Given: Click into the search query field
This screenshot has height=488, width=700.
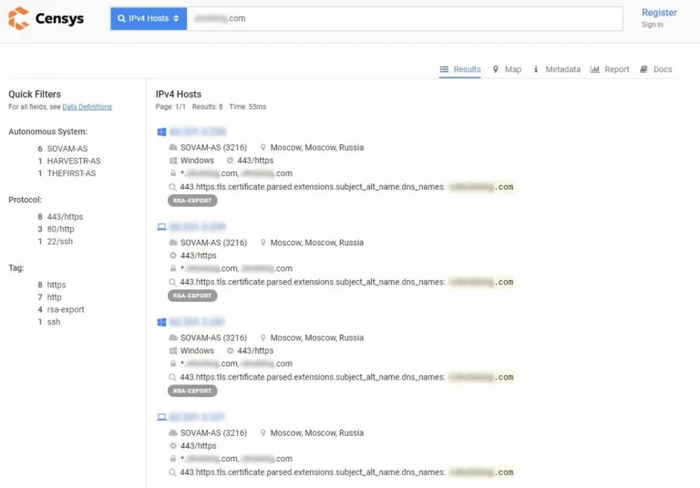Looking at the screenshot, I should click(400, 18).
